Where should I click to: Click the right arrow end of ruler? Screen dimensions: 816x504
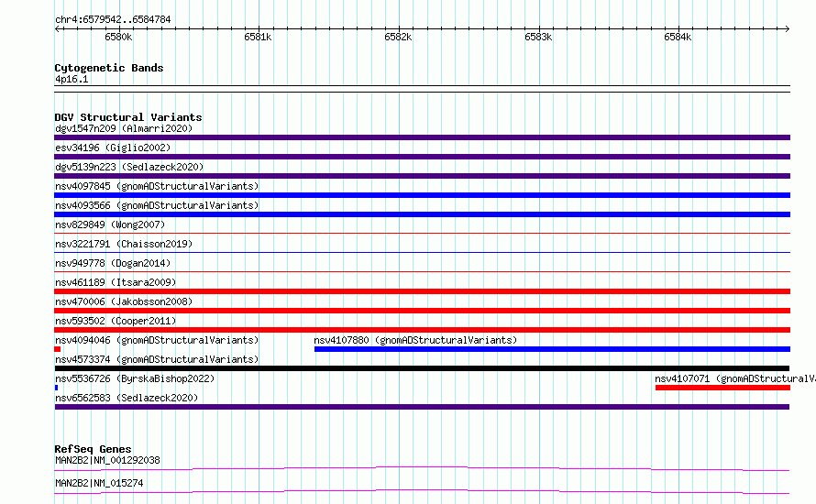point(788,29)
